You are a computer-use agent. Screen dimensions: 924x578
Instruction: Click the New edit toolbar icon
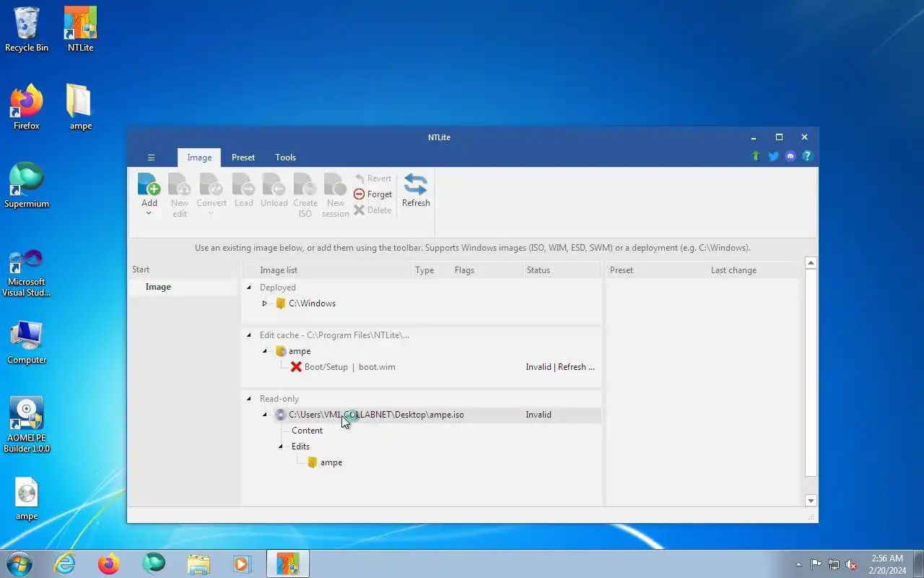[179, 184]
